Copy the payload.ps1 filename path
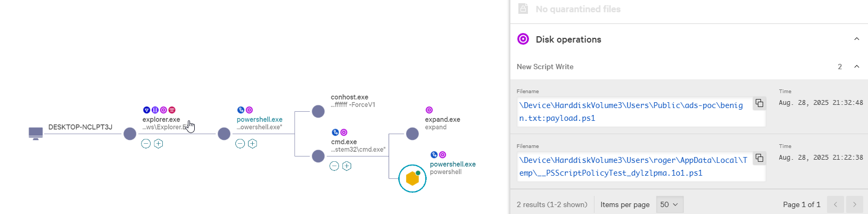Viewport: 868px width, 214px height. (759, 103)
